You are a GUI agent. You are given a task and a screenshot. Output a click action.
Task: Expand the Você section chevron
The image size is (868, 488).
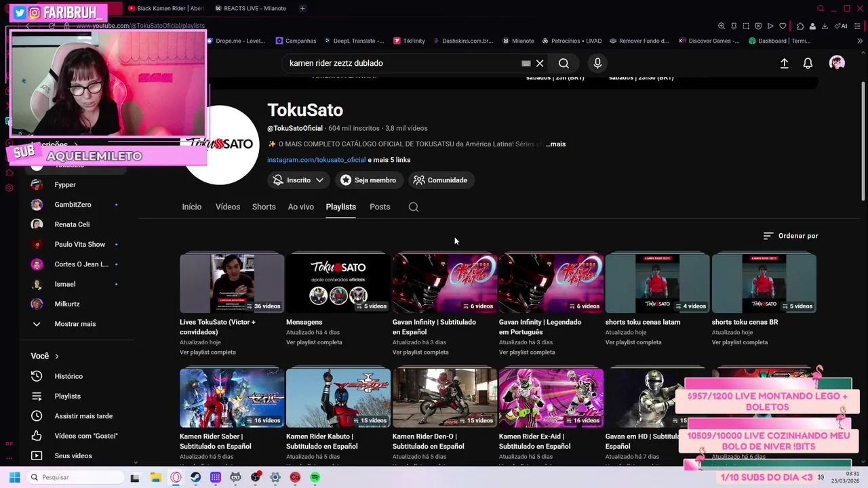point(57,356)
